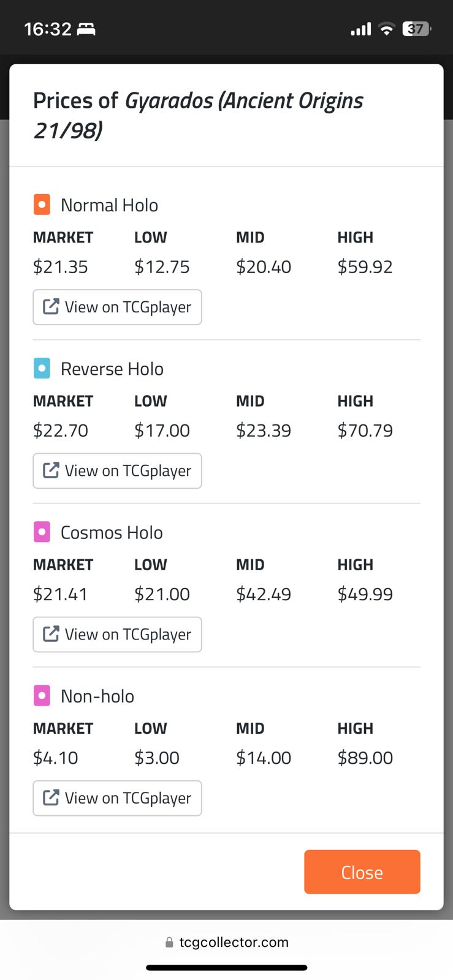Tap external link icon under Reverse Holo
453x980 pixels.
pos(51,470)
